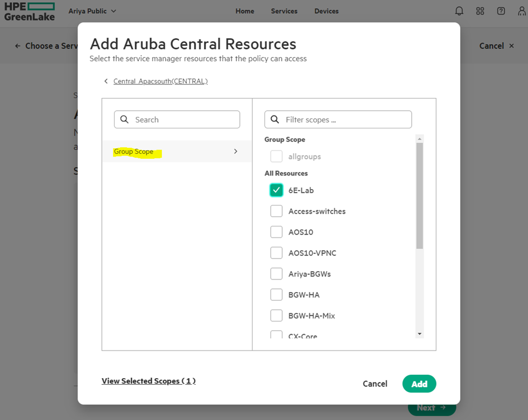Open the help question-mark icon

pos(500,11)
